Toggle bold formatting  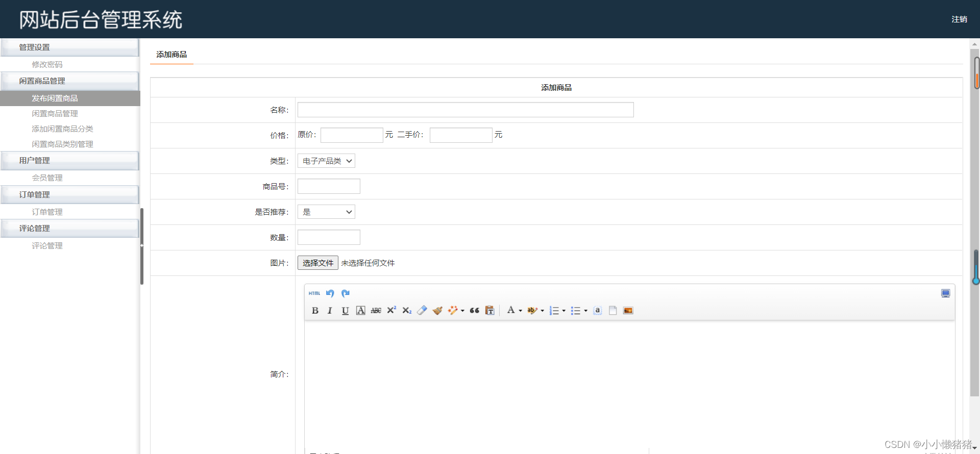pyautogui.click(x=315, y=311)
